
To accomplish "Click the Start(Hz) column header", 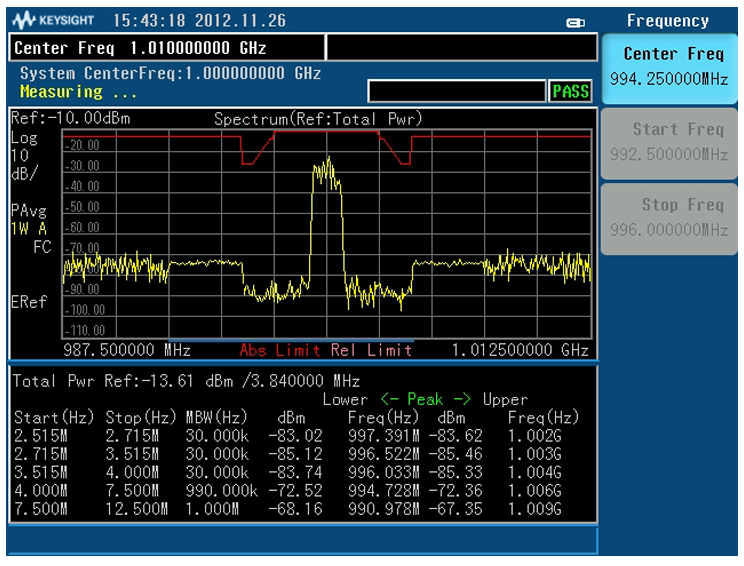I will point(54,418).
